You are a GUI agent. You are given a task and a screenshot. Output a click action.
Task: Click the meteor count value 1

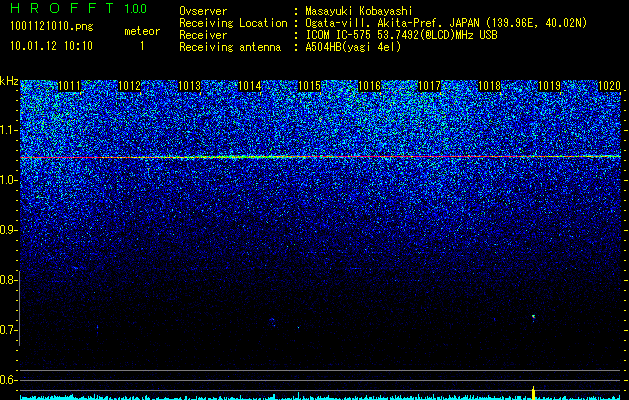click(x=142, y=46)
